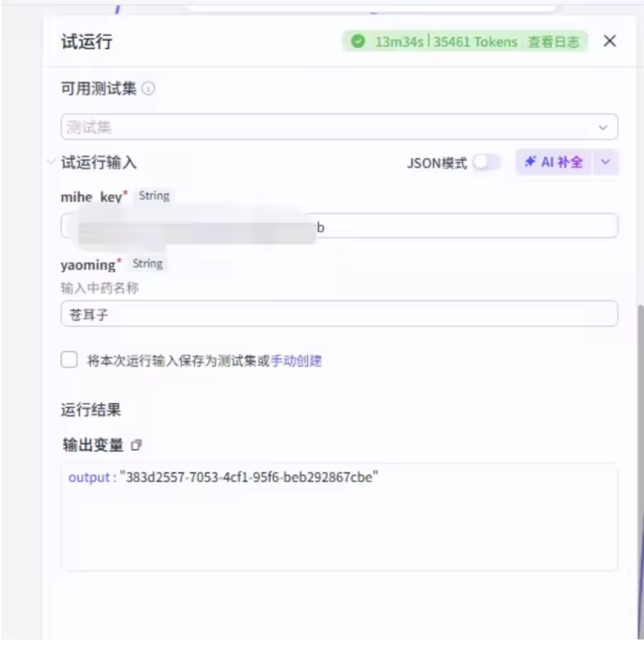Toggle the JSON模式 switch
Image resolution: width=644 pixels, height=645 pixels.
click(487, 163)
